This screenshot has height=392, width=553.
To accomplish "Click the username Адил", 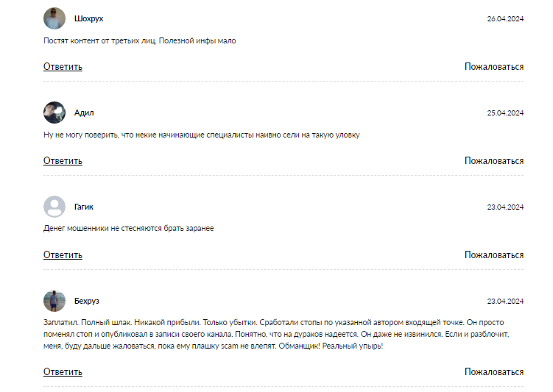I will pyautogui.click(x=84, y=113).
